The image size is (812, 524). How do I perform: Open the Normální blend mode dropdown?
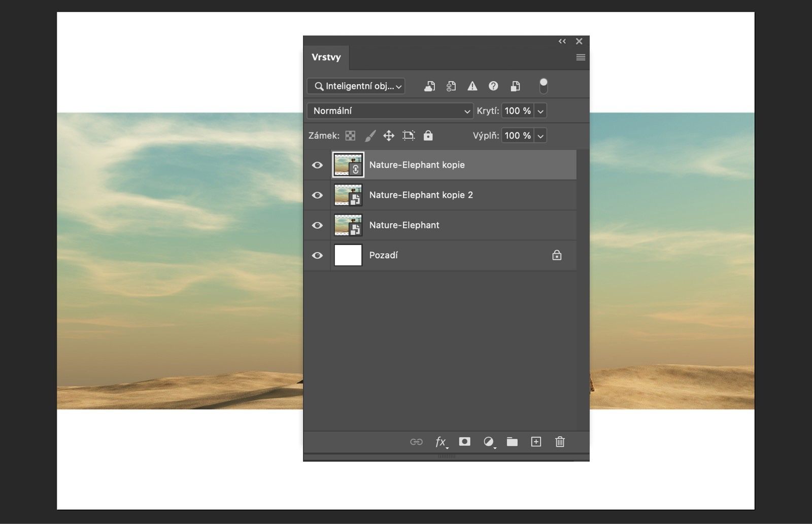pos(390,111)
